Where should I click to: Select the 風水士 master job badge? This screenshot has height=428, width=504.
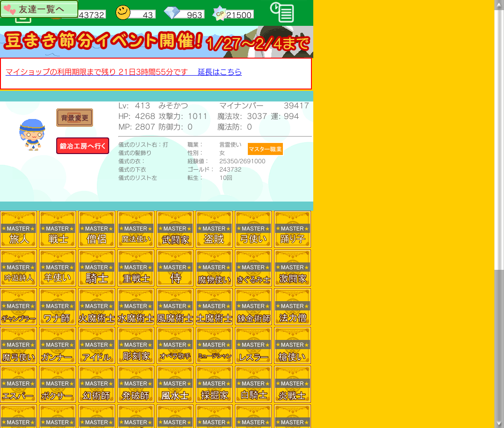point(175,384)
